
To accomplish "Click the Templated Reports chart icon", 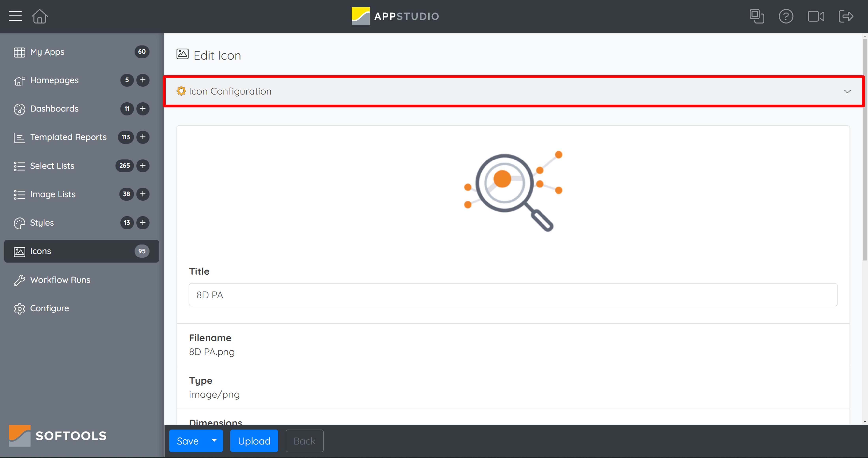I will (x=20, y=138).
